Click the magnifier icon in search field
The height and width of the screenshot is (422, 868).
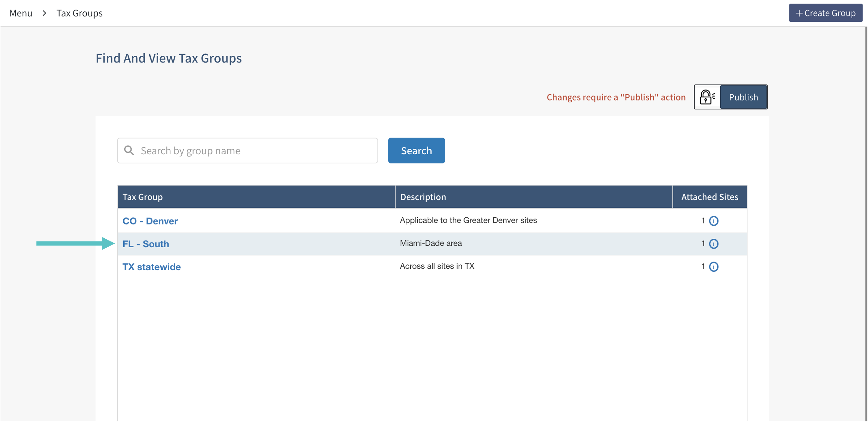(129, 150)
